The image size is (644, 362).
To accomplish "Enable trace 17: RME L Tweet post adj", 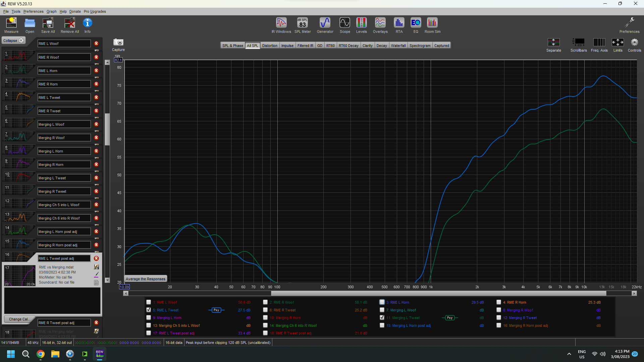I will [x=149, y=333].
